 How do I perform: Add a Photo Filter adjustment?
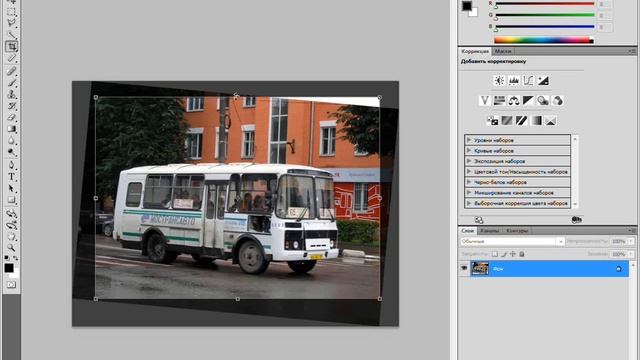tap(543, 100)
